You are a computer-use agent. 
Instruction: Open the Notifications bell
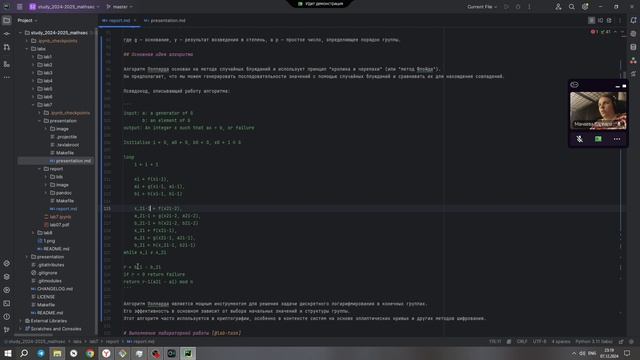point(633,20)
